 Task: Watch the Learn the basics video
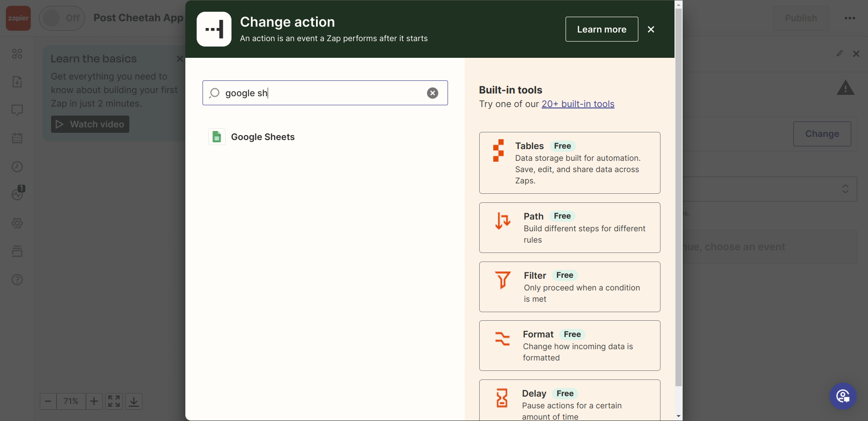click(x=90, y=124)
